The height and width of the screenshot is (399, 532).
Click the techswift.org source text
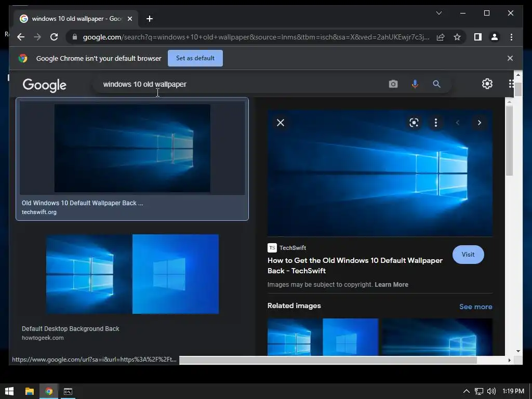point(39,212)
